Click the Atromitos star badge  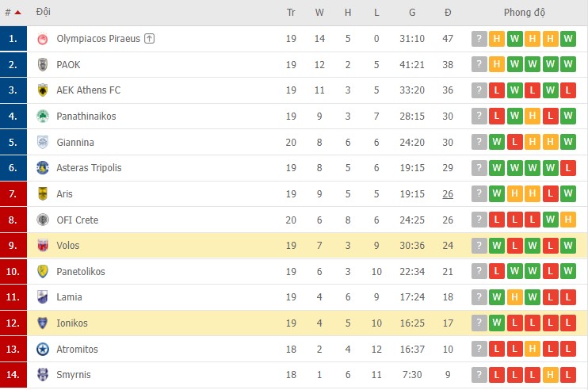click(x=43, y=349)
